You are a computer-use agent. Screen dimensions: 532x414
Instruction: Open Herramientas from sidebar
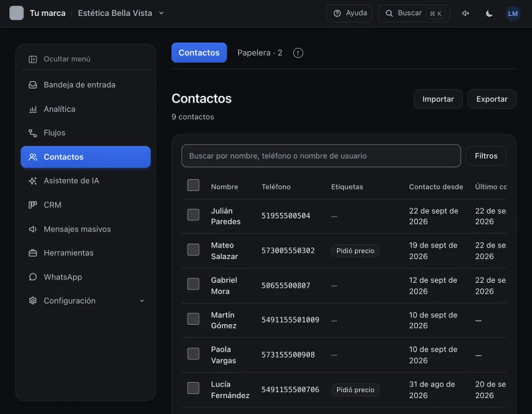tap(86, 253)
